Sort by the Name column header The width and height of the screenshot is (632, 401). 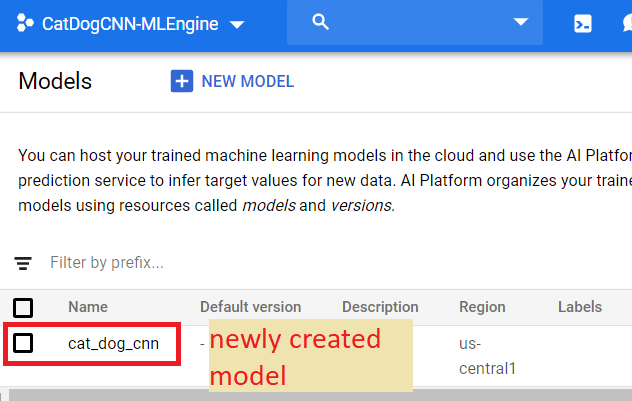coord(88,307)
